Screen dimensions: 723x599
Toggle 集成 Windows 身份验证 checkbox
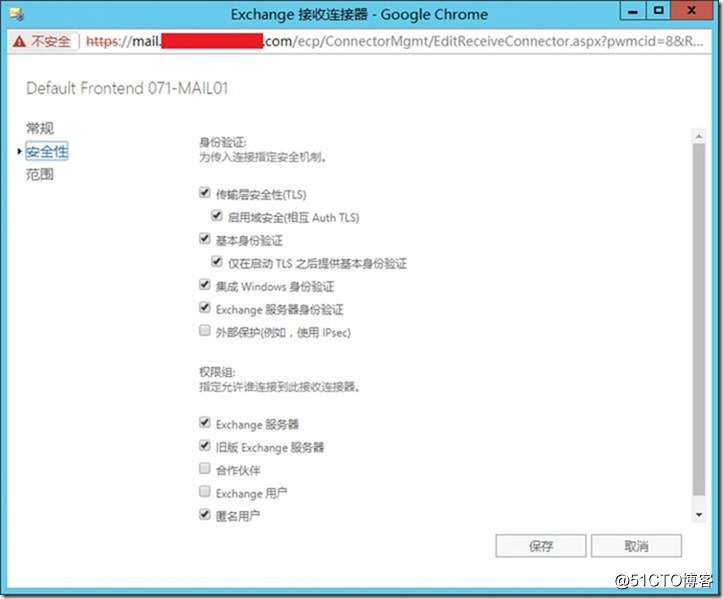[205, 285]
